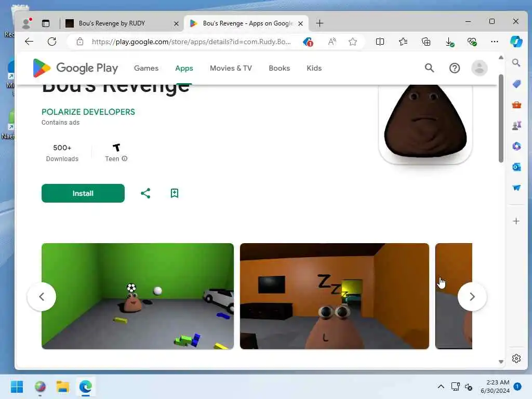The image size is (532, 399).
Task: Open the Windows Start menu
Action: (x=17, y=387)
